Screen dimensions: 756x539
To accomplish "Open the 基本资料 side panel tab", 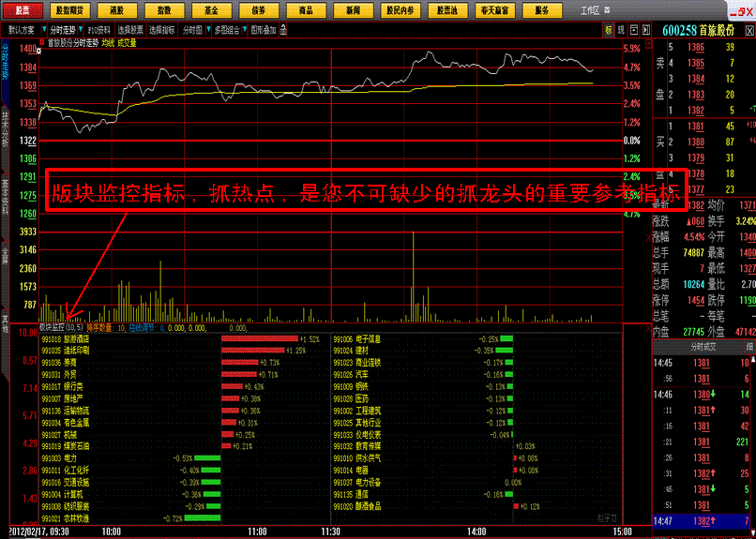I will click(5, 195).
